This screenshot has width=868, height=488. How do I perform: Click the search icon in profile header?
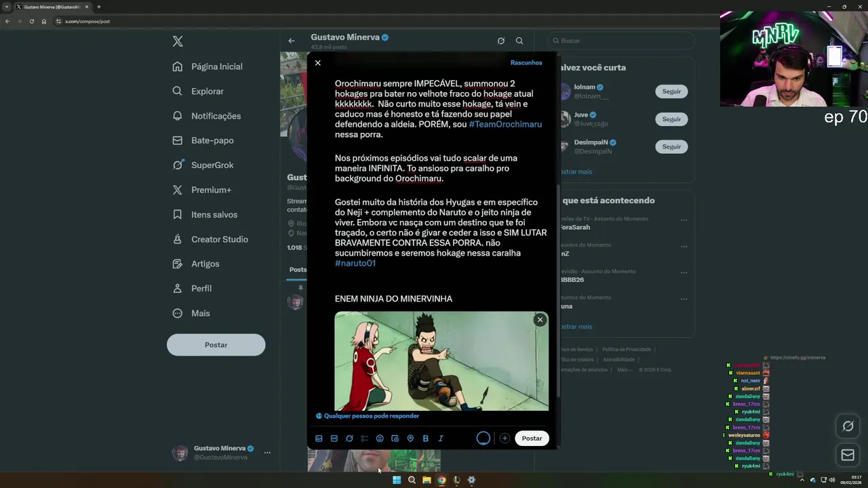point(519,41)
